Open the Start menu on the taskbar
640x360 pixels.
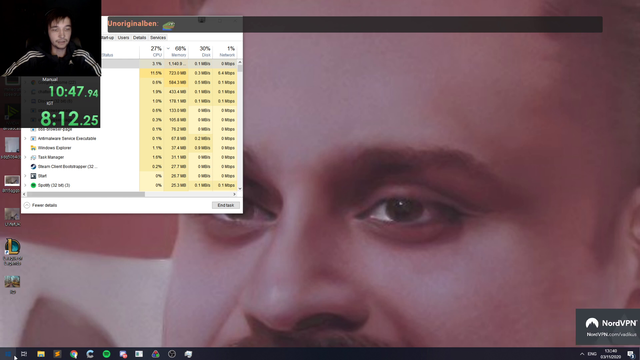pyautogui.click(x=8, y=354)
